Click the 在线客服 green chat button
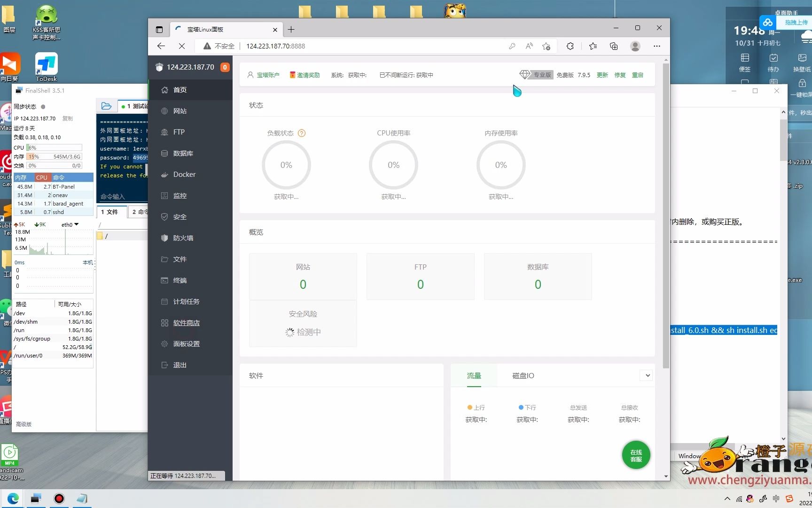 click(x=636, y=455)
